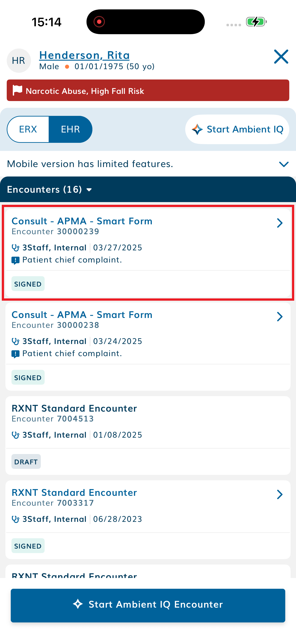Tap the Narcotic Abuse, High Fall Risk banner
This screenshot has height=644, width=296.
tap(148, 90)
